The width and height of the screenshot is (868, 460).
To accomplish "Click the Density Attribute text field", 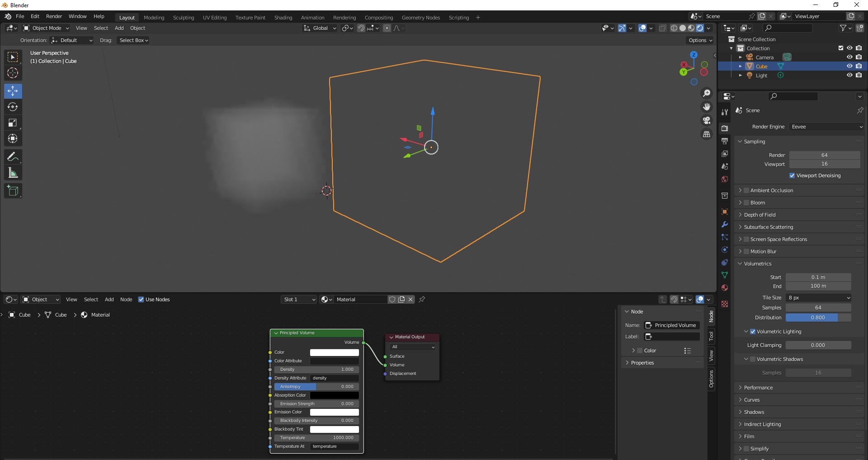I will click(334, 378).
